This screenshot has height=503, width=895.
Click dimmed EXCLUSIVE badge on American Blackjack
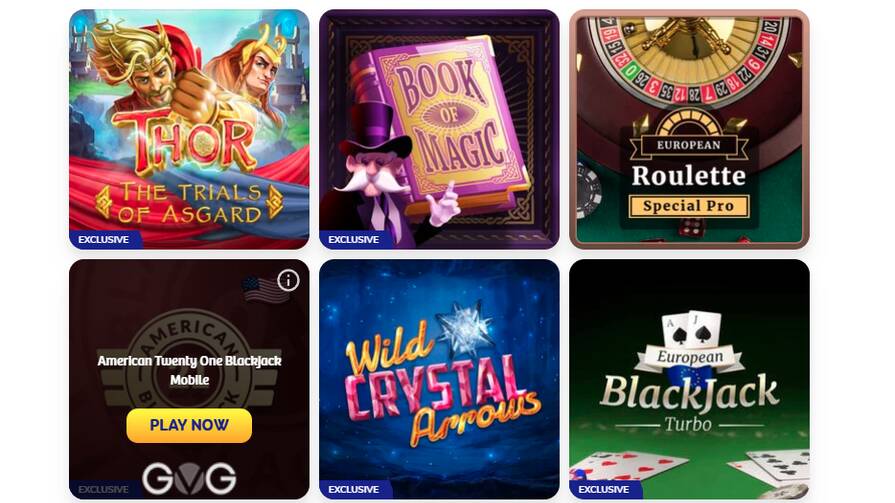point(104,489)
